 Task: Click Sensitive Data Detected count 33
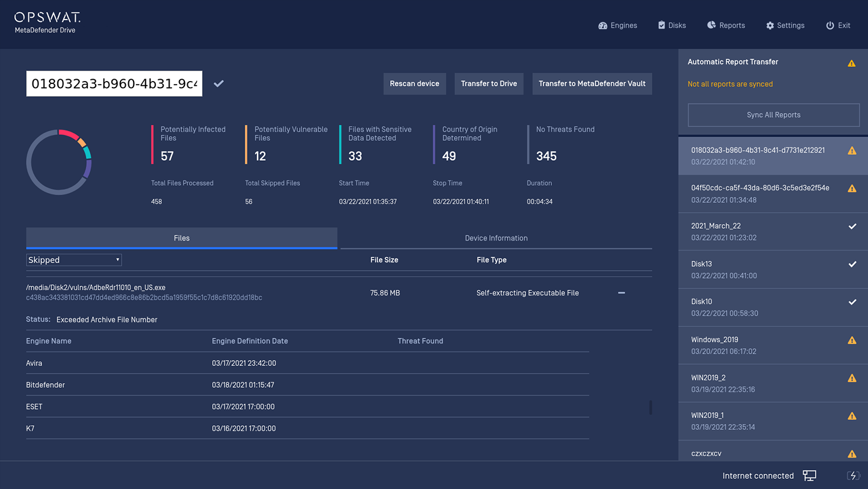pos(355,156)
